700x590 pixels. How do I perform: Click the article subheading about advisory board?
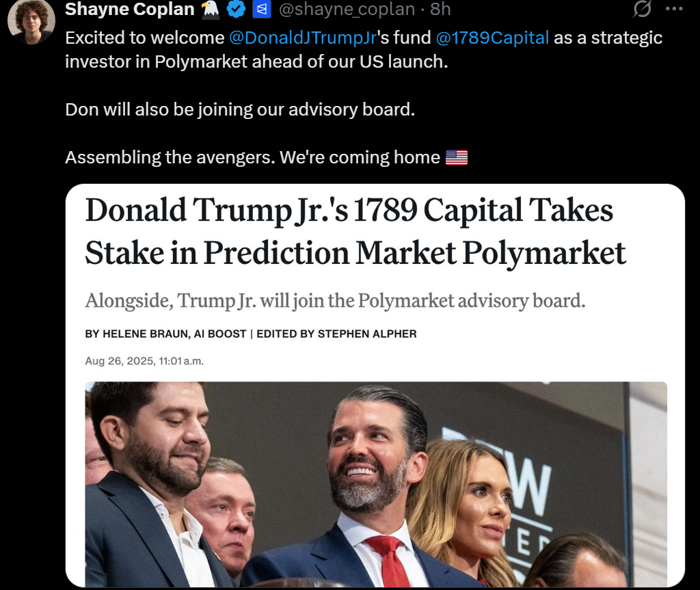[x=335, y=301]
